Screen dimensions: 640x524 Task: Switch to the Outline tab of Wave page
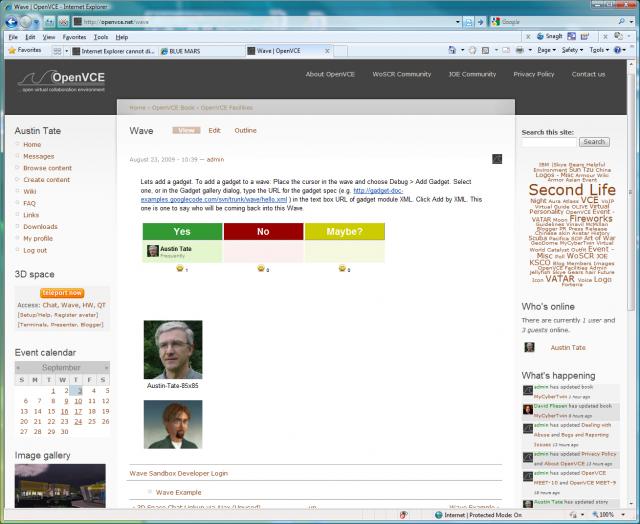(245, 131)
